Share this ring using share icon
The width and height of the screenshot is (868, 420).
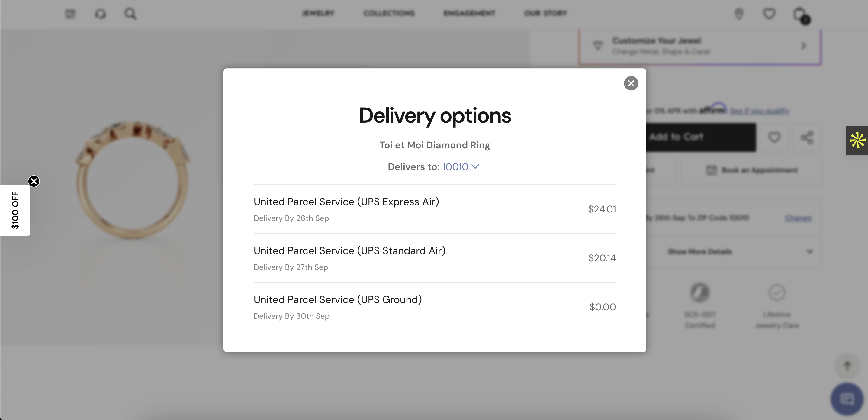[807, 137]
